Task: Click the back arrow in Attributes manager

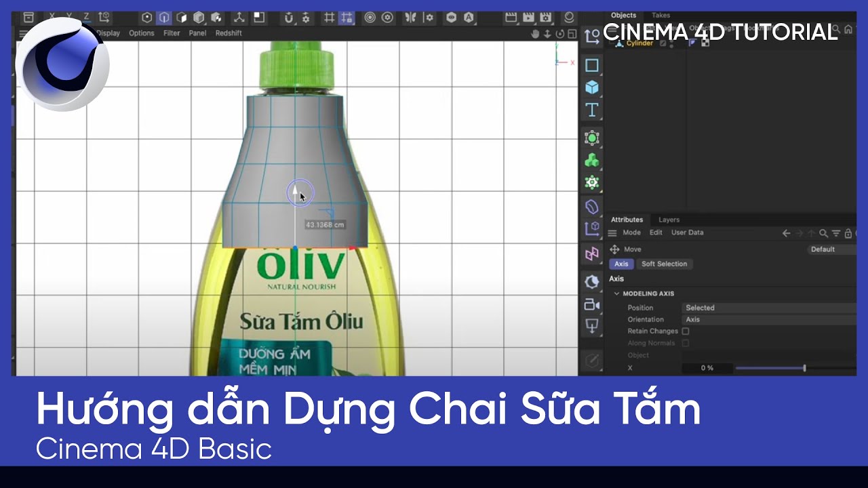Action: click(786, 233)
